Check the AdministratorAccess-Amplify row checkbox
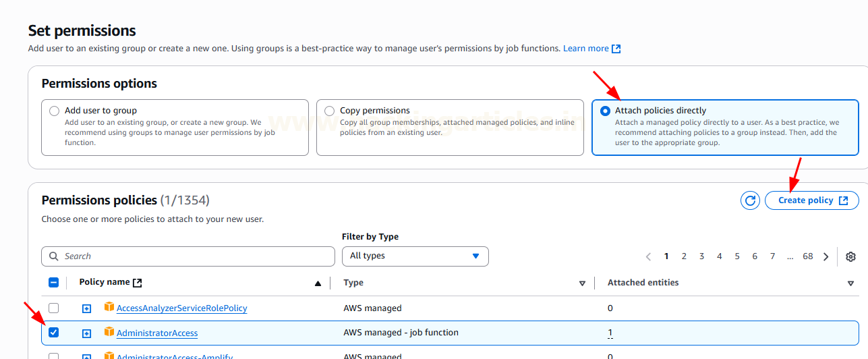The height and width of the screenshot is (359, 868). click(x=54, y=356)
